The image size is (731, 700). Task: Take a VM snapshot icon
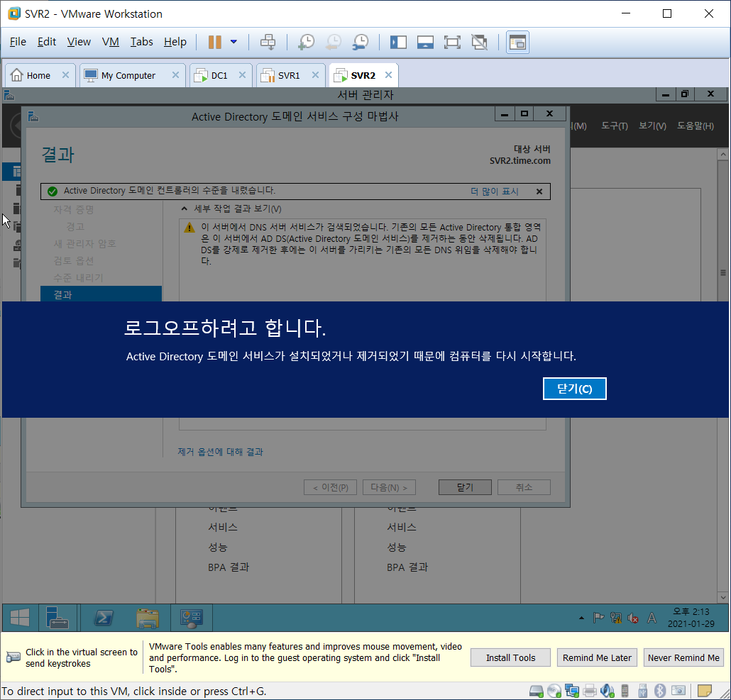[306, 42]
